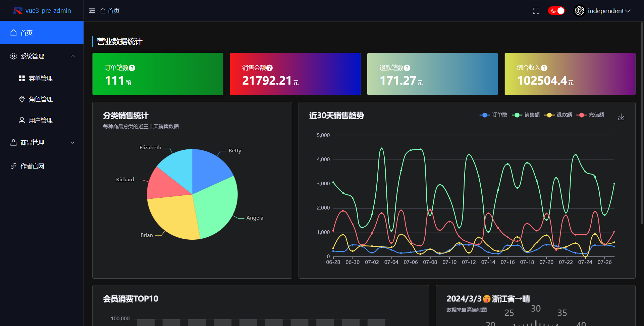Click the 2024/3/3 浙江省 weather heading
The image size is (644, 326).
point(488,299)
